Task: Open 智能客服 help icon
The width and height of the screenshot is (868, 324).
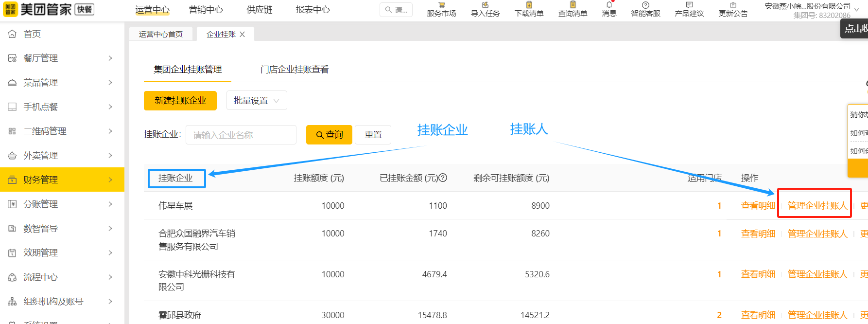Action: (x=645, y=5)
